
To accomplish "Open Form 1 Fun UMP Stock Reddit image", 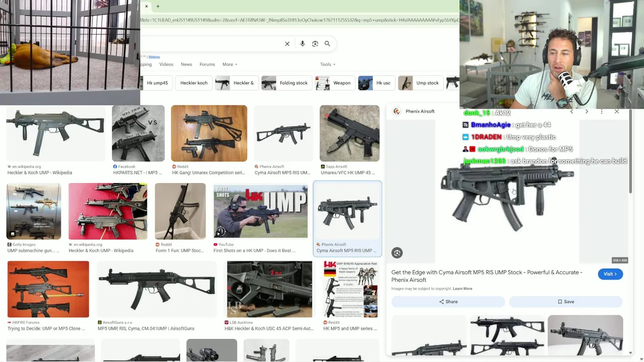I will click(x=180, y=211).
